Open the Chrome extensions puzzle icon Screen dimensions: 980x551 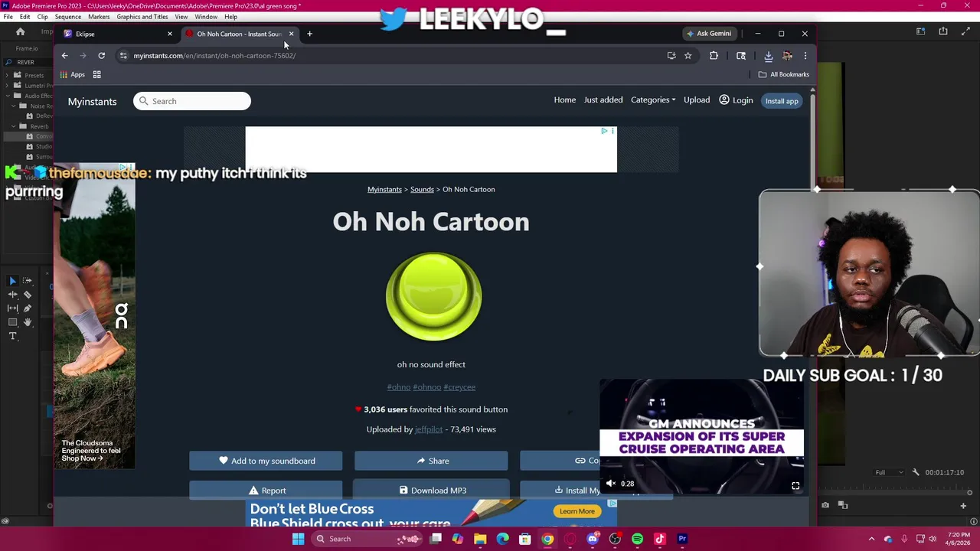point(714,55)
